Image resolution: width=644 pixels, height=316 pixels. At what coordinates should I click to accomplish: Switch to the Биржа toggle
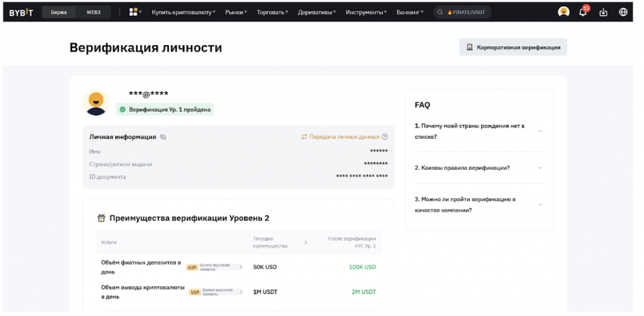pos(58,12)
